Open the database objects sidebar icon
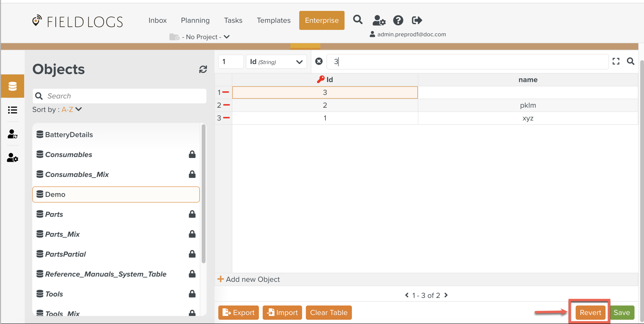This screenshot has height=324, width=644. (12, 86)
